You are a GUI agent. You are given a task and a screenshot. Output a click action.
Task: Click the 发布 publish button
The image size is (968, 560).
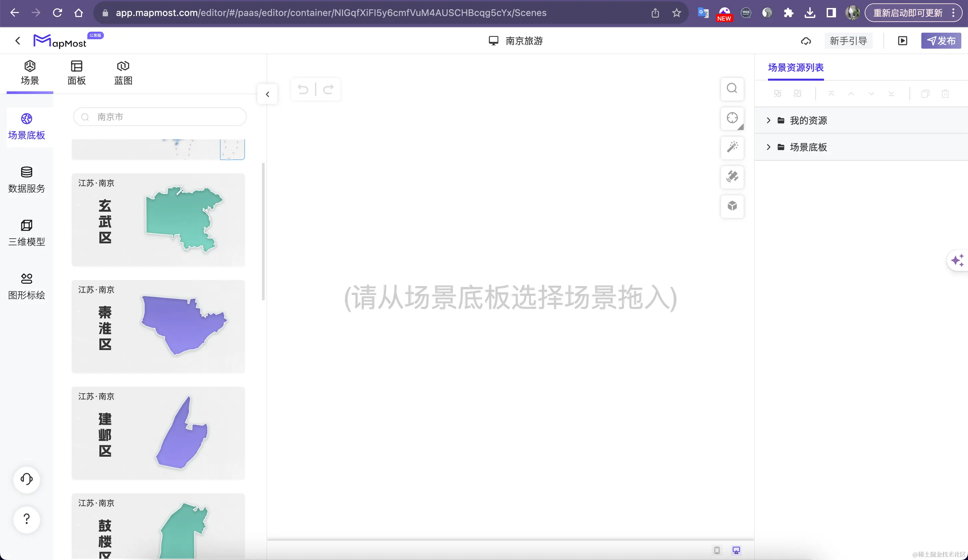point(941,41)
